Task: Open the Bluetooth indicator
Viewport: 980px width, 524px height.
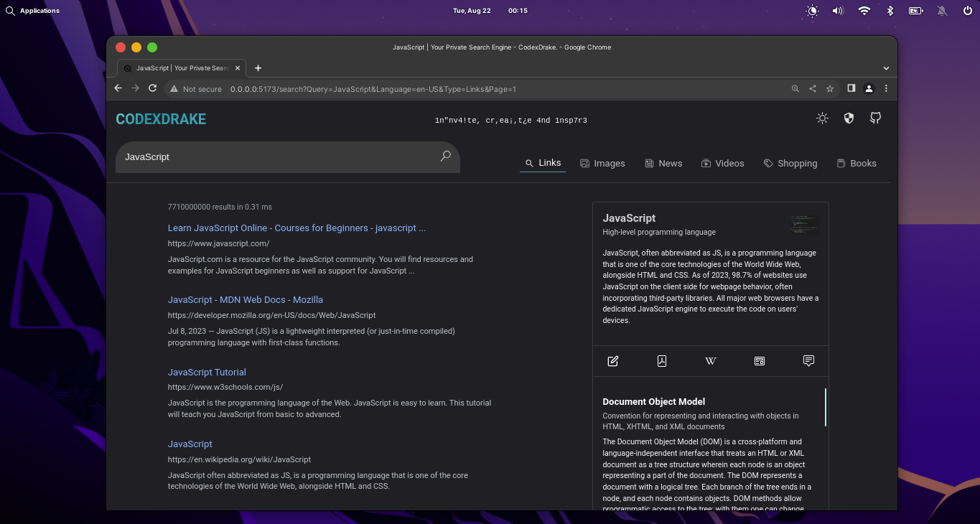Action: (x=890, y=11)
